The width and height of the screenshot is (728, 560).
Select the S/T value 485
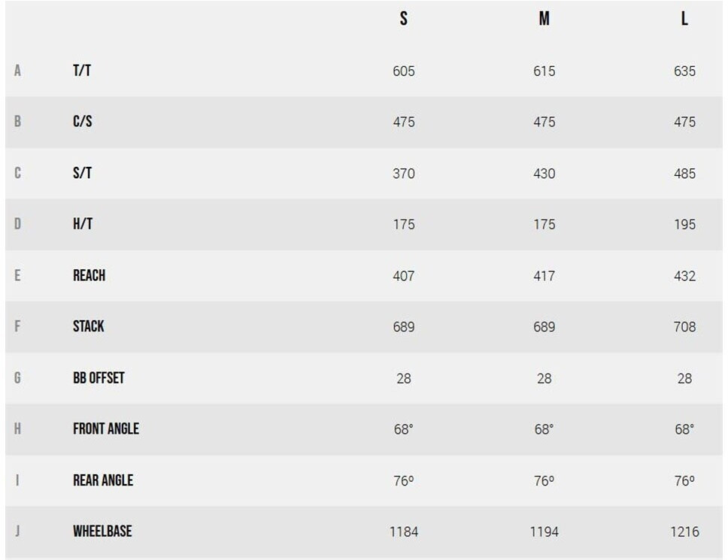click(x=684, y=174)
